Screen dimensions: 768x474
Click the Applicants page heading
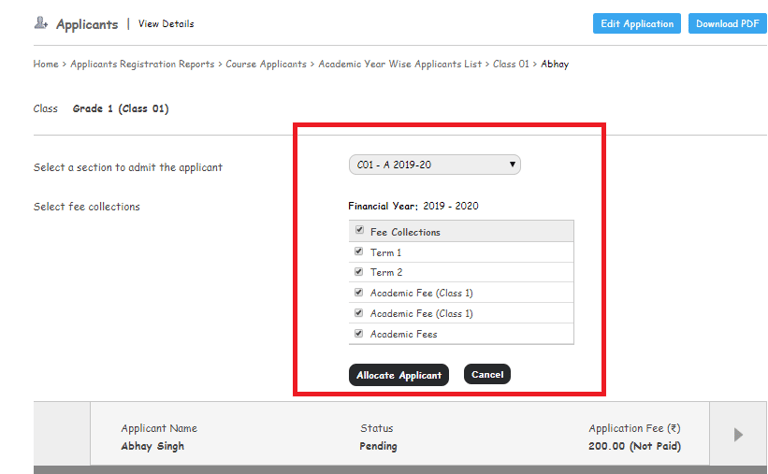(87, 24)
